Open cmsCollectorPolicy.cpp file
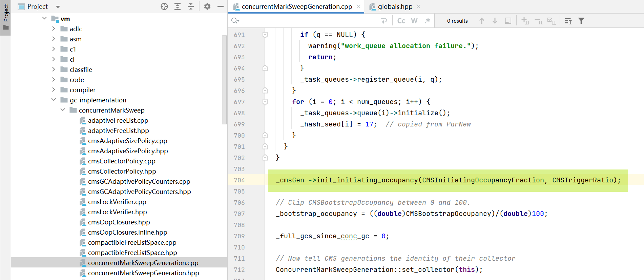 [122, 161]
